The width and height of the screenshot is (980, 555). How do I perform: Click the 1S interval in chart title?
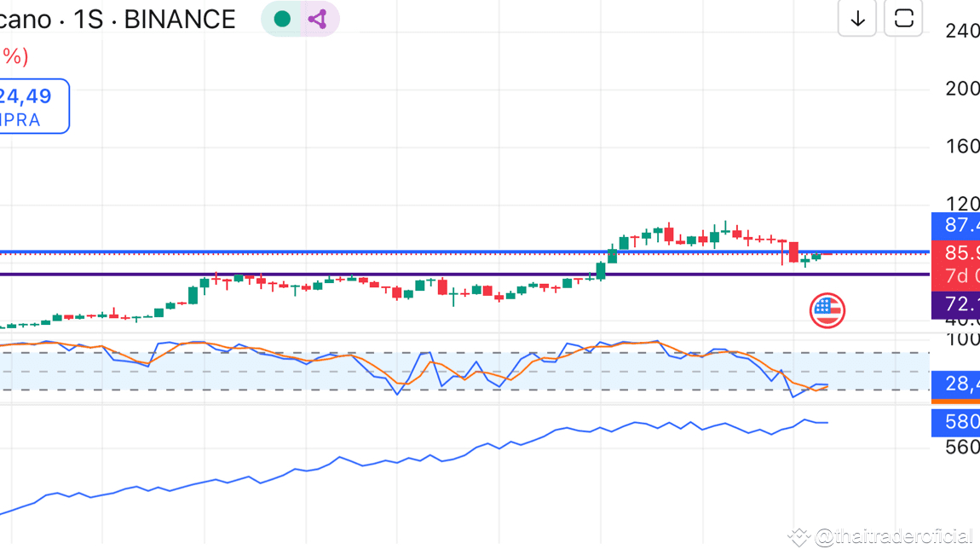pyautogui.click(x=88, y=20)
